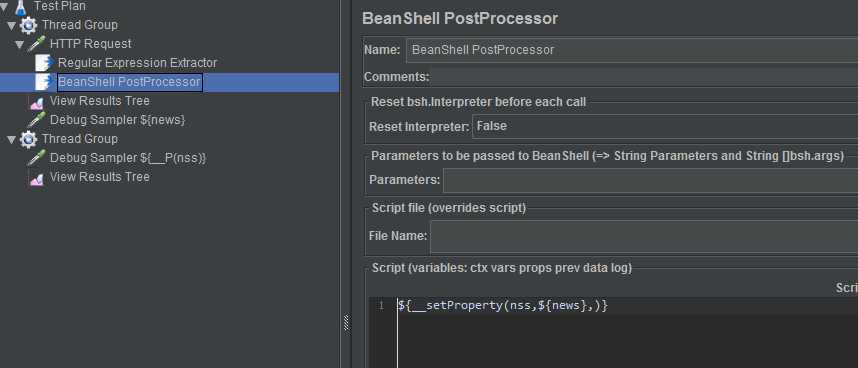Select Regular Expression Extractor in the tree
858x368 pixels.
(x=137, y=63)
